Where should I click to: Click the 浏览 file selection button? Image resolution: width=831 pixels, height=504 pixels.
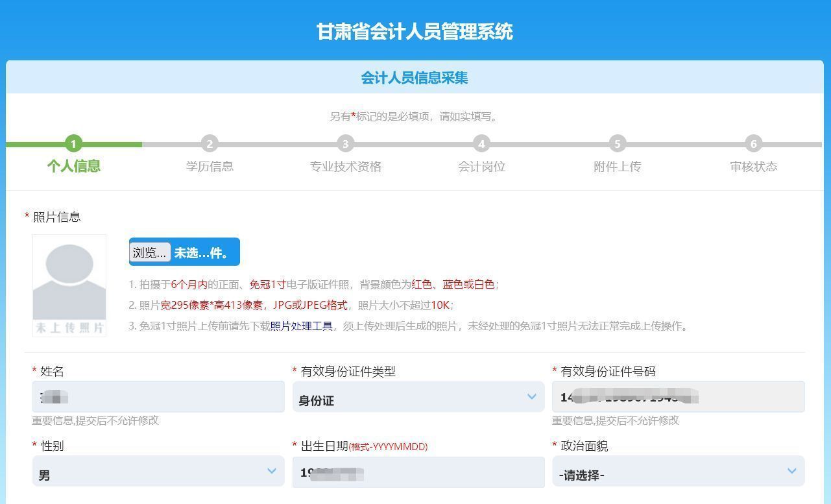coord(149,252)
